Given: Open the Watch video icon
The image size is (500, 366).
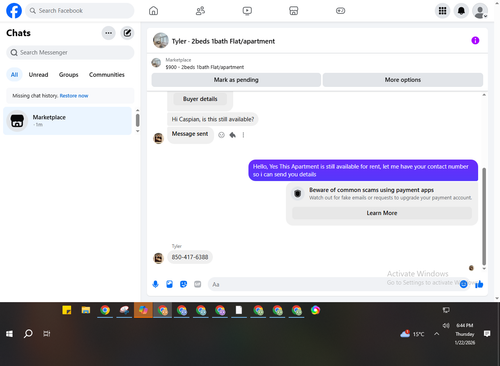Looking at the screenshot, I should tap(247, 11).
